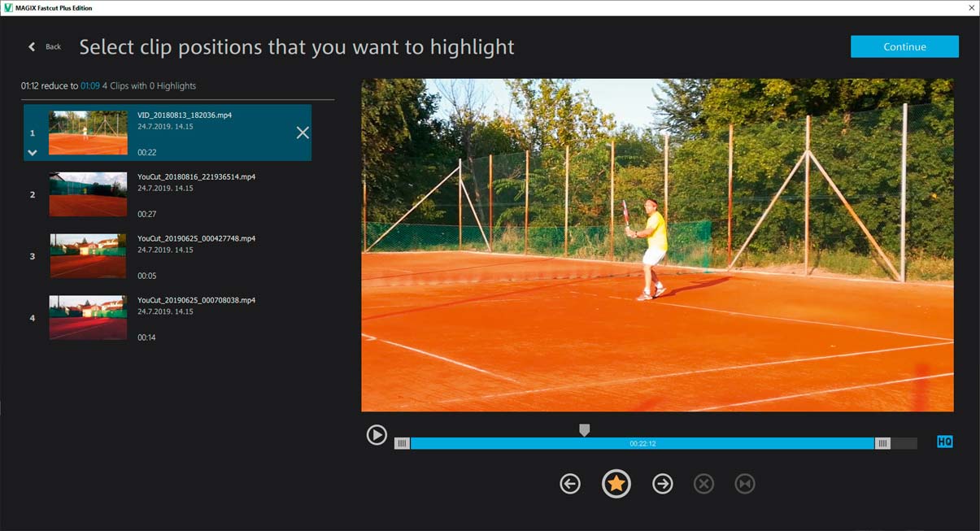Image resolution: width=980 pixels, height=531 pixels.
Task: Expand clip 1 with the chevron
Action: click(x=33, y=152)
